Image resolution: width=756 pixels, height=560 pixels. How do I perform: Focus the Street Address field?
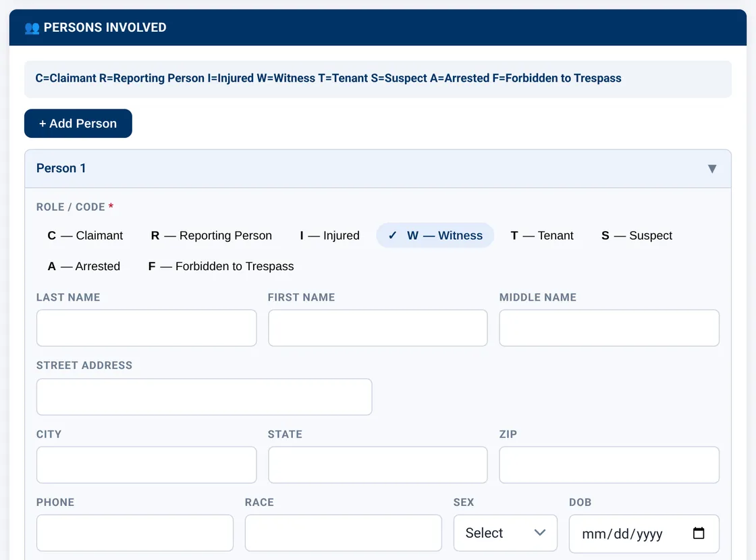(205, 397)
